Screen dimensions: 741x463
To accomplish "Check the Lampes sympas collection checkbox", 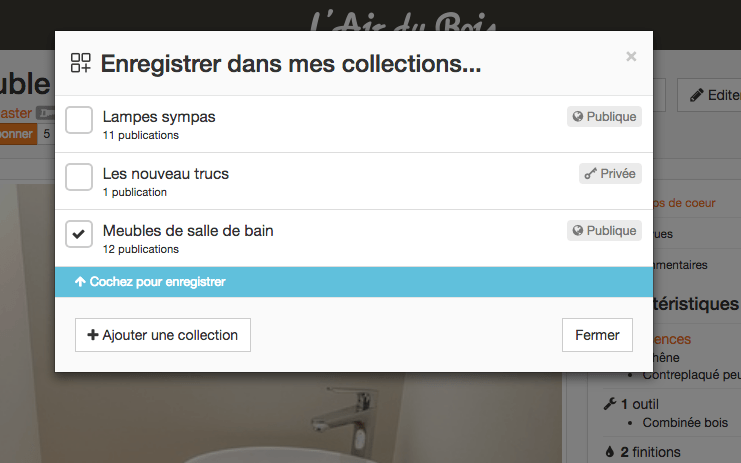I will tap(79, 120).
